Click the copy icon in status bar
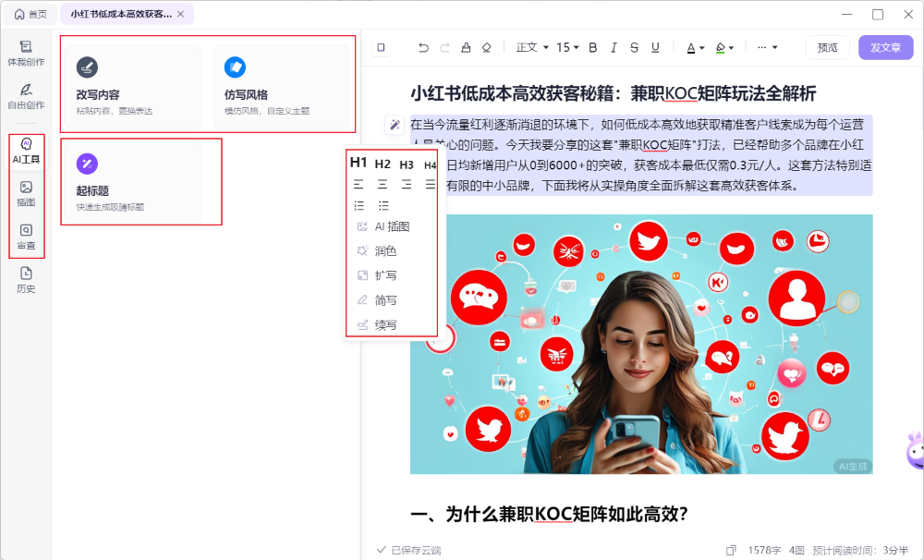Screen dimensions: 924x560 pos(731,550)
